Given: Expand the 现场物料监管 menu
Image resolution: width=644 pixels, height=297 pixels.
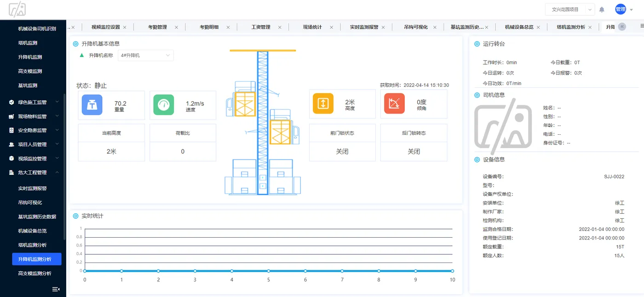Looking at the screenshot, I should [x=33, y=116].
